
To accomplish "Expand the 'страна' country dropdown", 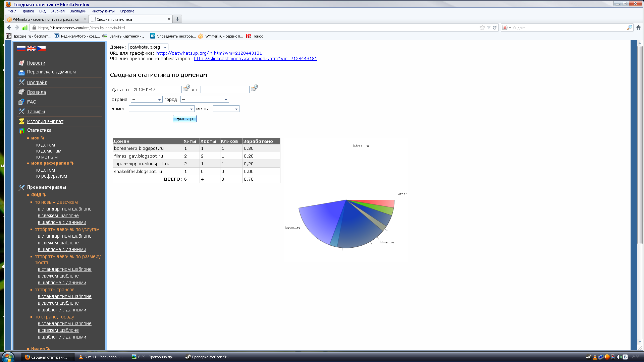I will (147, 100).
